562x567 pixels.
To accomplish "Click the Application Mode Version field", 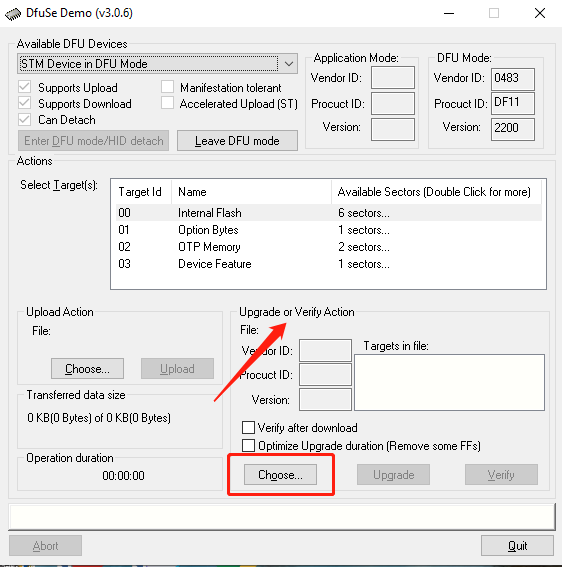I will 393,129.
